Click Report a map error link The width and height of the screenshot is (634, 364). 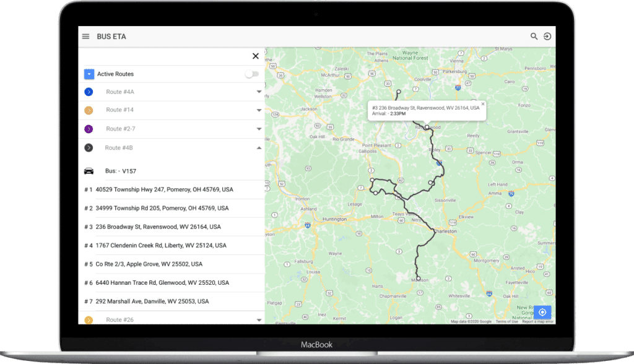(537, 321)
